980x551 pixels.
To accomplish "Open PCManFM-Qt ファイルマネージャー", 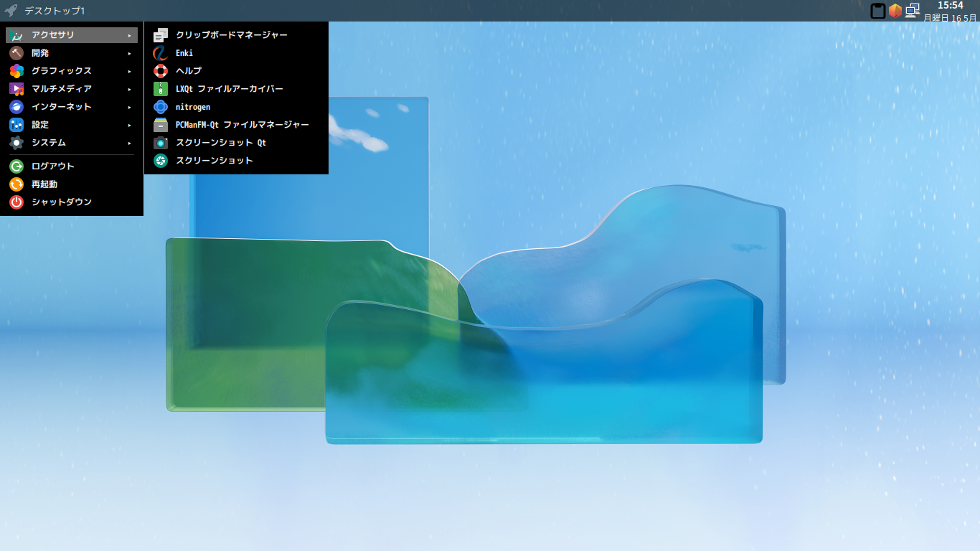I will click(236, 125).
